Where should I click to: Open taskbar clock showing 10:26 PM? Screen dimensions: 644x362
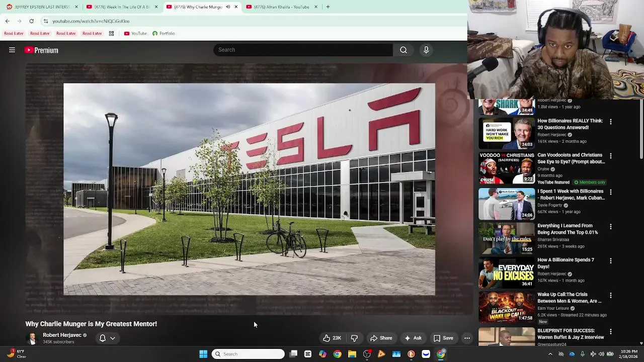[629, 354]
